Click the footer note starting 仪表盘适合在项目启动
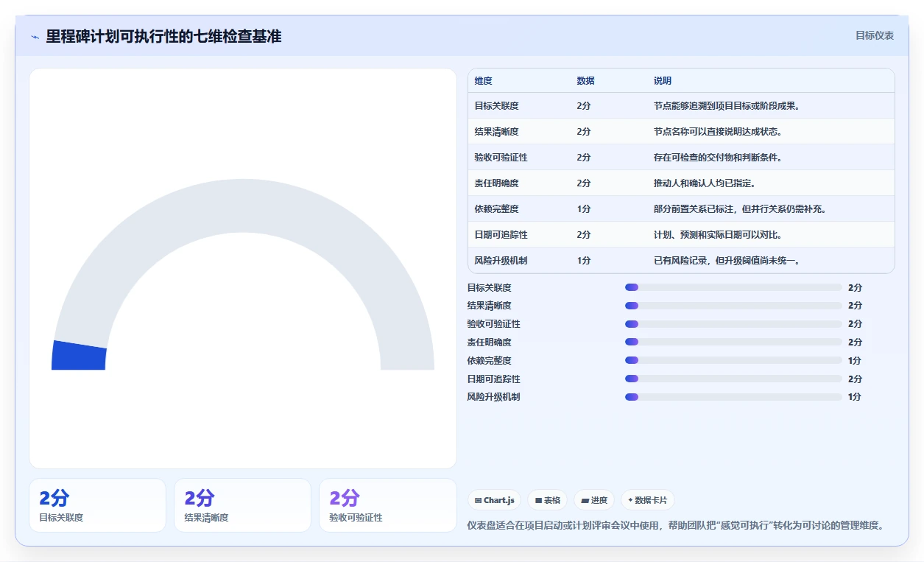This screenshot has height=562, width=924. tap(676, 525)
